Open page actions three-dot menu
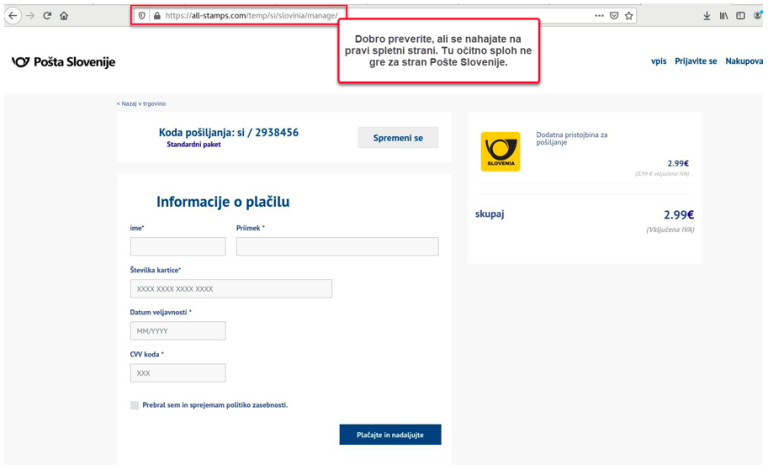The height and width of the screenshot is (470, 768). pyautogui.click(x=598, y=16)
